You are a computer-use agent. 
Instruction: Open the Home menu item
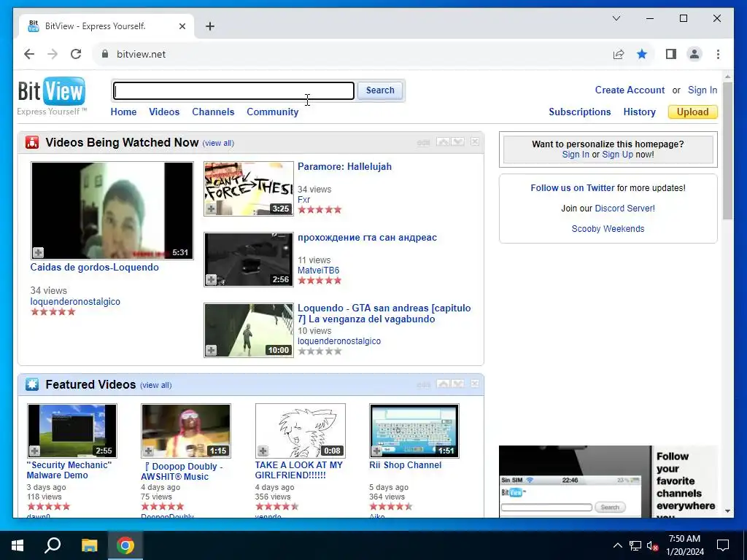click(x=123, y=112)
